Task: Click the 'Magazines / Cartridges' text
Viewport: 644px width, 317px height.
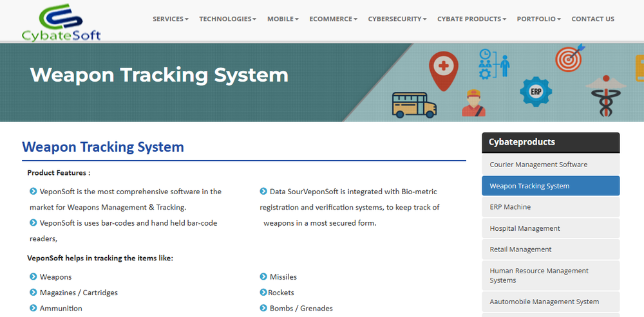Action: [79, 293]
